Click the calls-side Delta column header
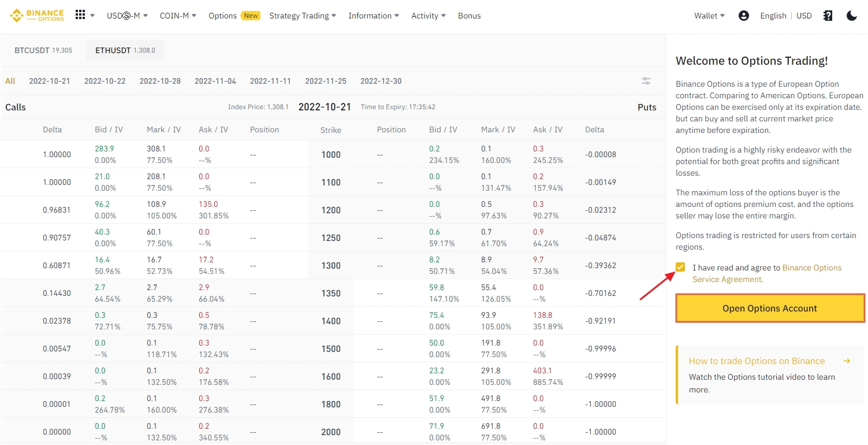The width and height of the screenshot is (868, 445). pyautogui.click(x=53, y=129)
